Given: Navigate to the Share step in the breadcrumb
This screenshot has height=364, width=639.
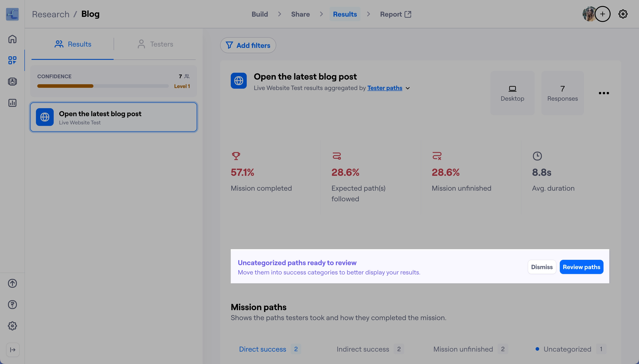Looking at the screenshot, I should 300,14.
